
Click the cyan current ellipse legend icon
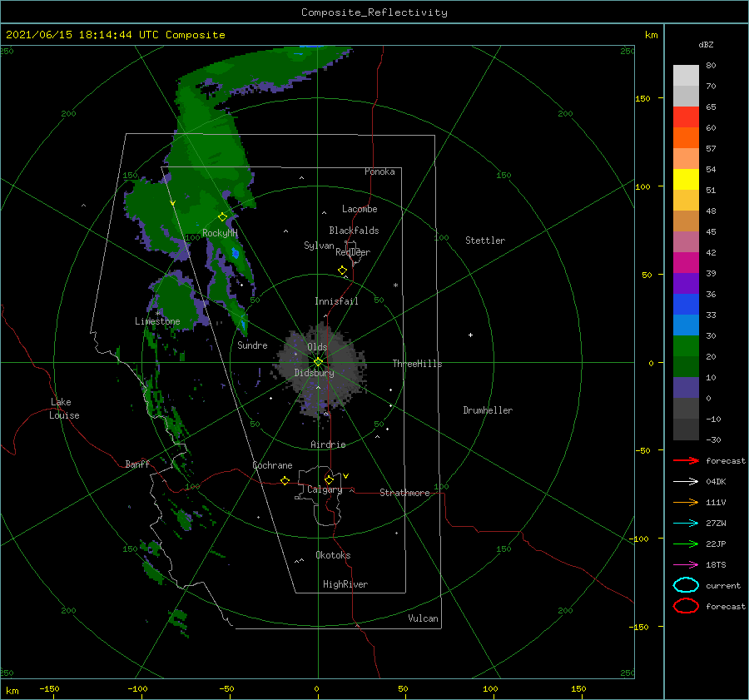pos(686,585)
